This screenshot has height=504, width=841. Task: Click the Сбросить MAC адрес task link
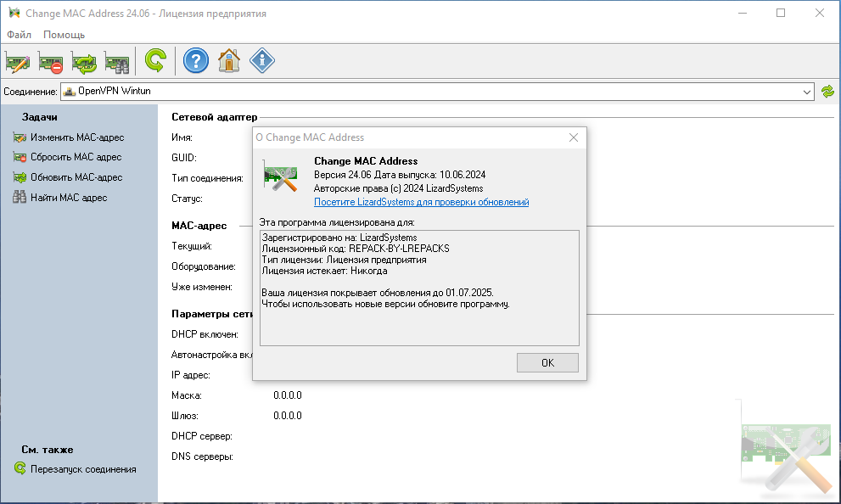click(x=76, y=157)
